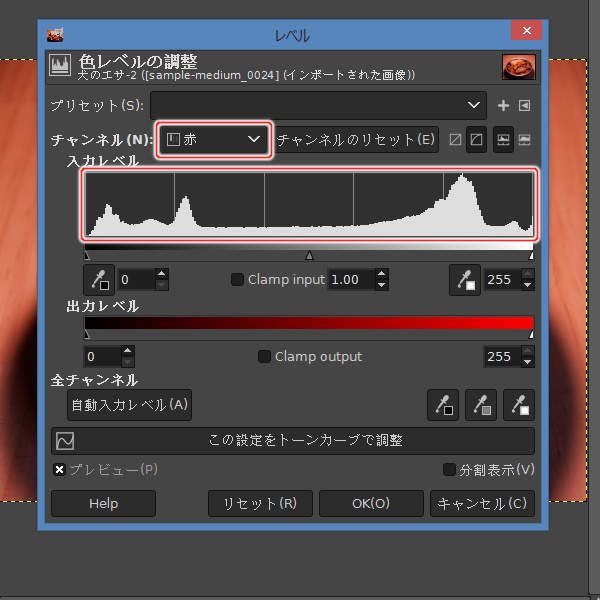Click この設定をトーンカーブで調整 button
This screenshot has height=600, width=600.
(293, 440)
